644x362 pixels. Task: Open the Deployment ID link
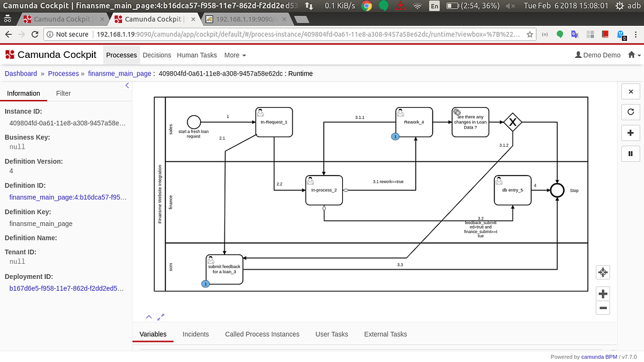coord(67,288)
